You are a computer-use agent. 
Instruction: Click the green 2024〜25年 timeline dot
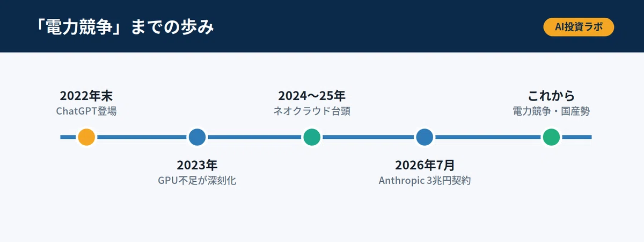[312, 137]
